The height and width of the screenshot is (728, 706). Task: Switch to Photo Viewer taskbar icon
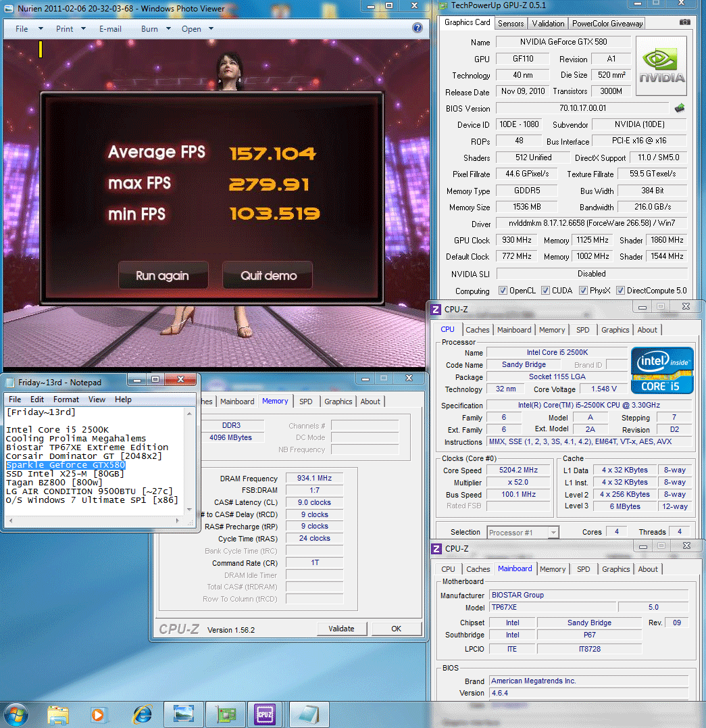click(183, 714)
